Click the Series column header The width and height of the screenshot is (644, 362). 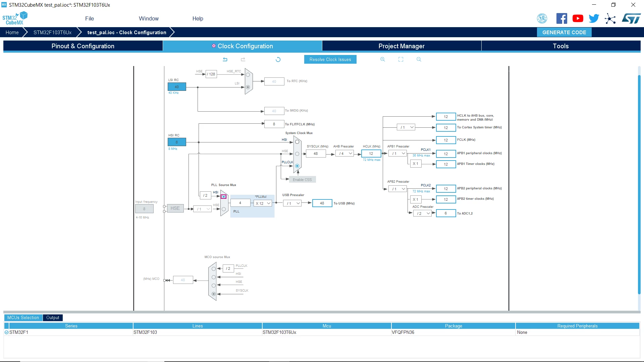point(71,326)
